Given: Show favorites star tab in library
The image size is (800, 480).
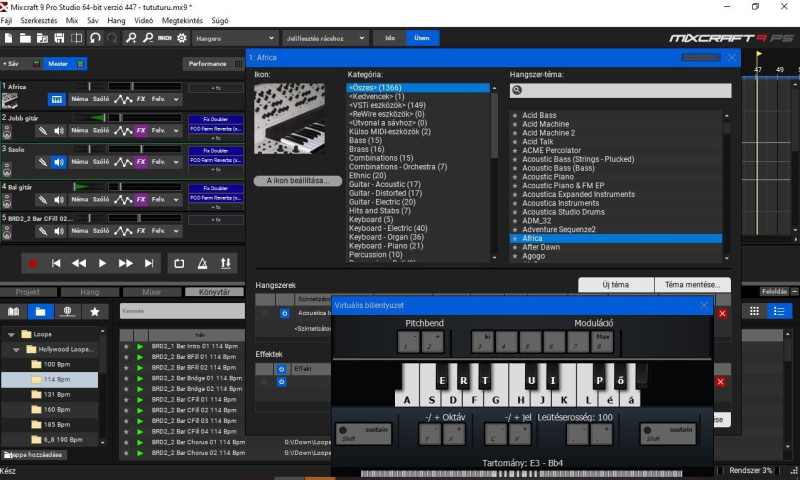Looking at the screenshot, I should coord(95,312).
